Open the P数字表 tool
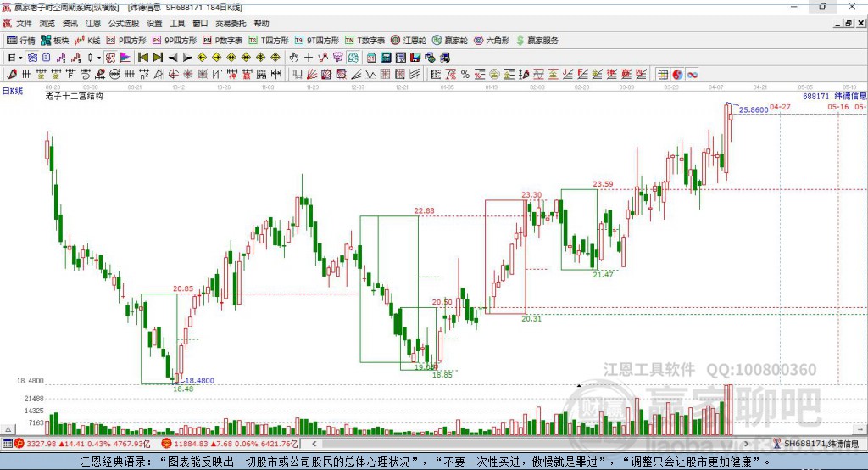Viewport: 868px width, 470px height. [x=223, y=41]
